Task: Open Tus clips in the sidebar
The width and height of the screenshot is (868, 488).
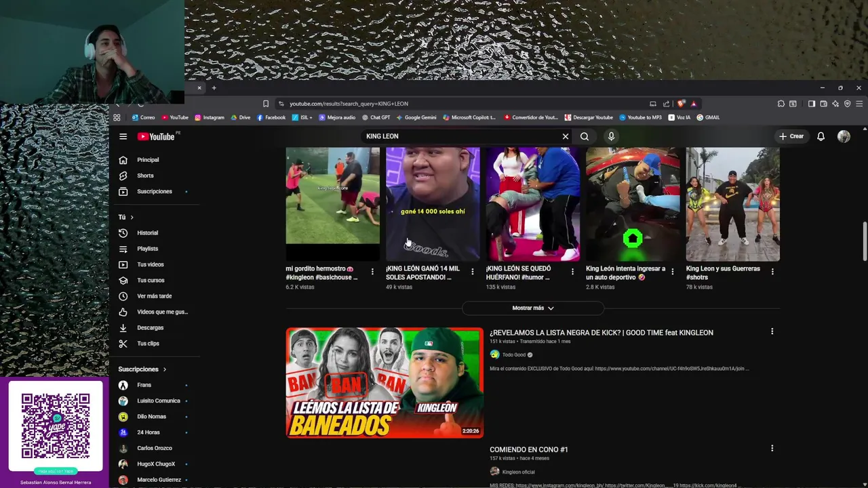Action: coord(148,344)
